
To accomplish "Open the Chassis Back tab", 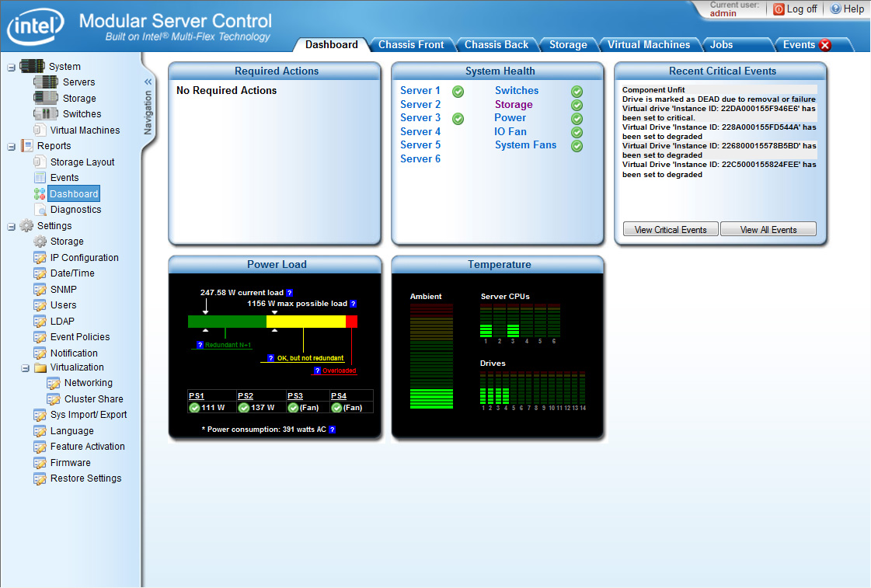I will tap(496, 45).
